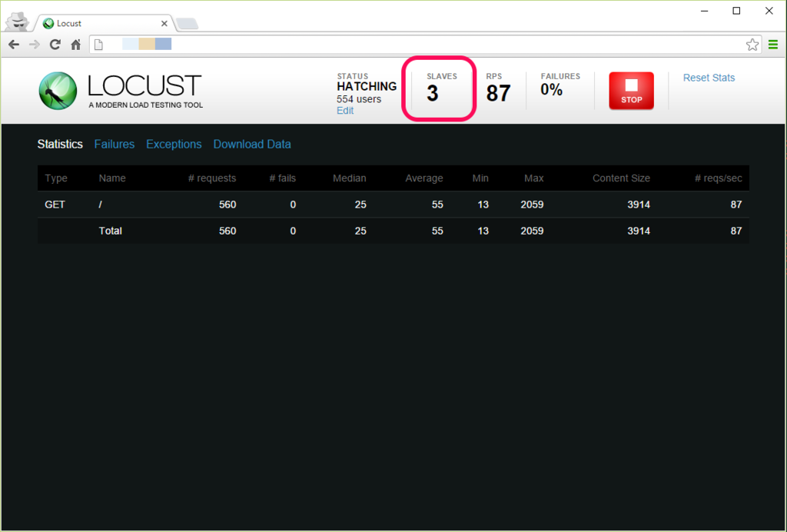Bookmark the page via the star icon
Screen dimensions: 787x532
(x=752, y=45)
